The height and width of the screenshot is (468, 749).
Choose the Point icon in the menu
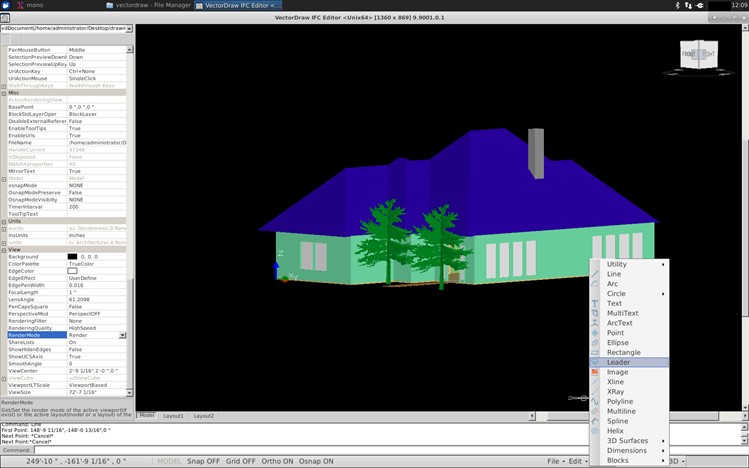tap(595, 333)
